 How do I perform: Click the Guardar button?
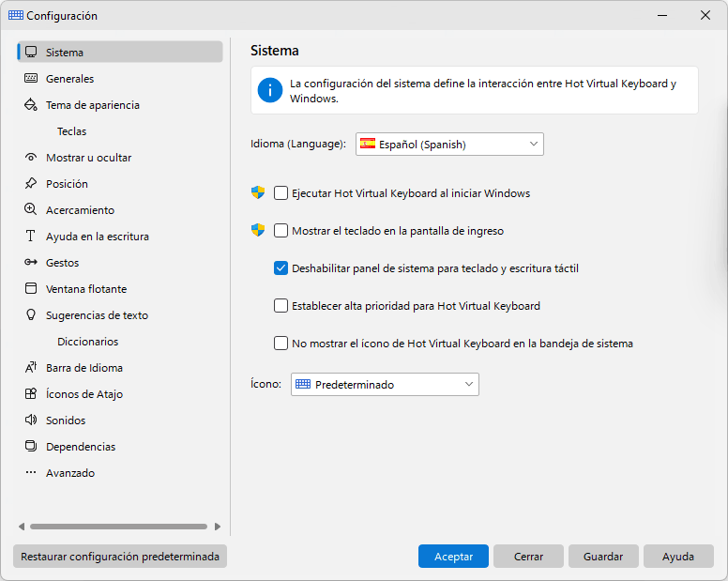[x=603, y=556]
